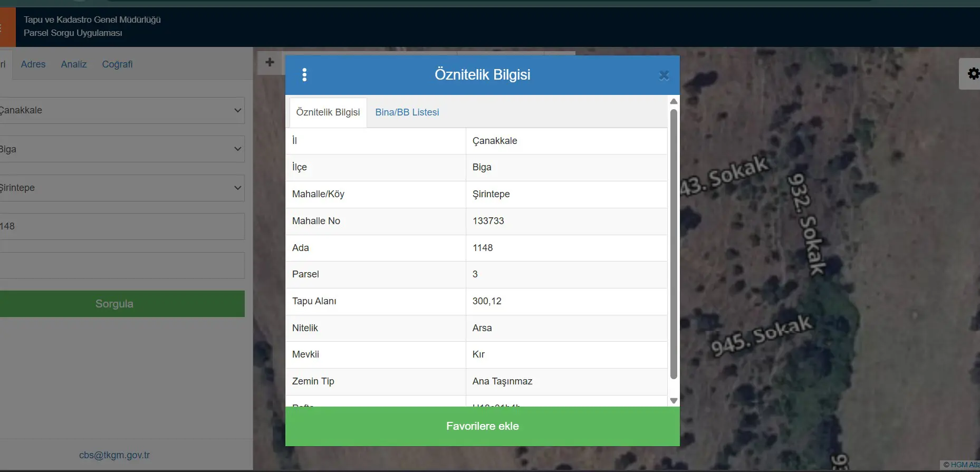
Task: Click the dialog vertical scrollbar thumb
Action: (x=674, y=244)
